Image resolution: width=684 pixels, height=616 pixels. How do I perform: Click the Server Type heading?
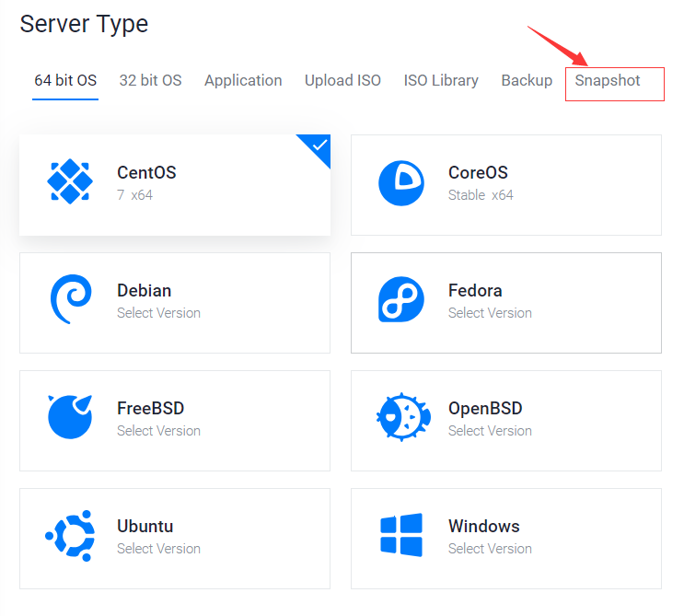point(84,25)
